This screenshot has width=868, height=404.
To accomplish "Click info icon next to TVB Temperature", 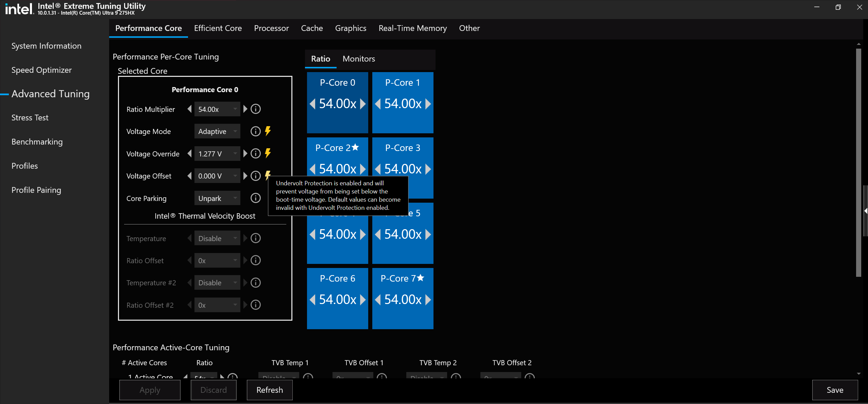I will pyautogui.click(x=255, y=238).
